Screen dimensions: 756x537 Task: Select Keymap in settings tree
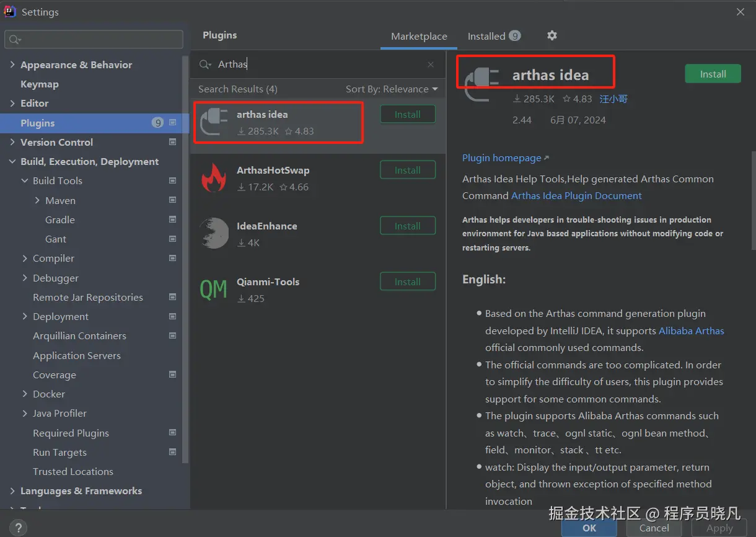pos(40,84)
